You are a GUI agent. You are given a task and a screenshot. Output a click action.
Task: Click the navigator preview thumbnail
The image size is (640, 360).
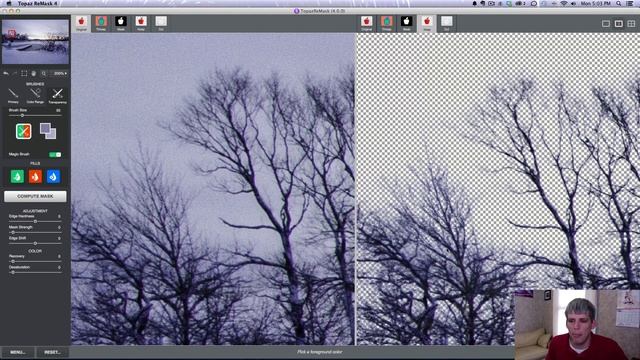point(36,42)
